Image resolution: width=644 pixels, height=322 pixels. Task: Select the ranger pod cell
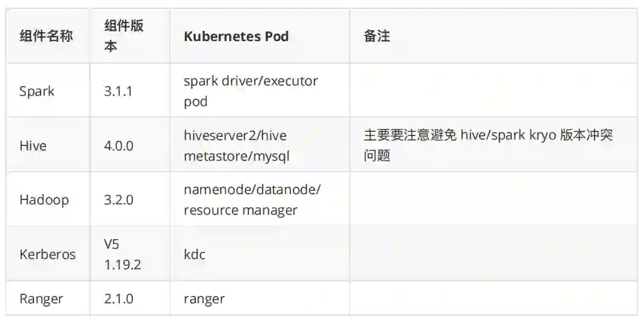(204, 299)
